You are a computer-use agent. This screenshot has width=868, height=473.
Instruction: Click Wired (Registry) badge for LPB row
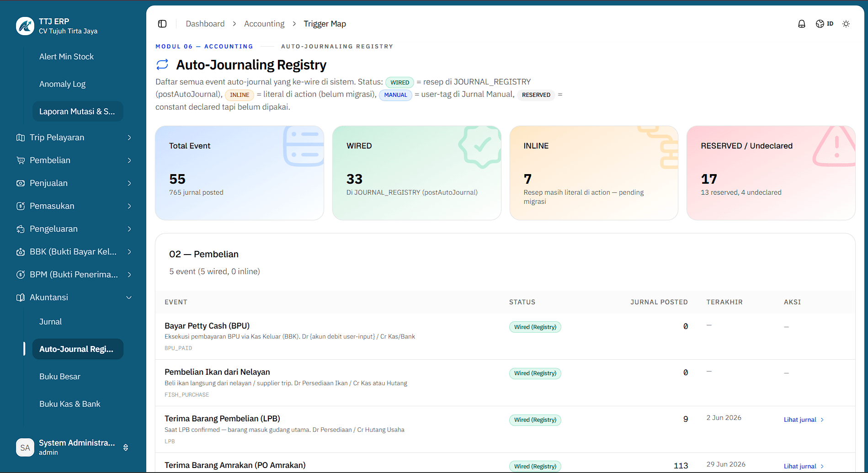point(535,420)
